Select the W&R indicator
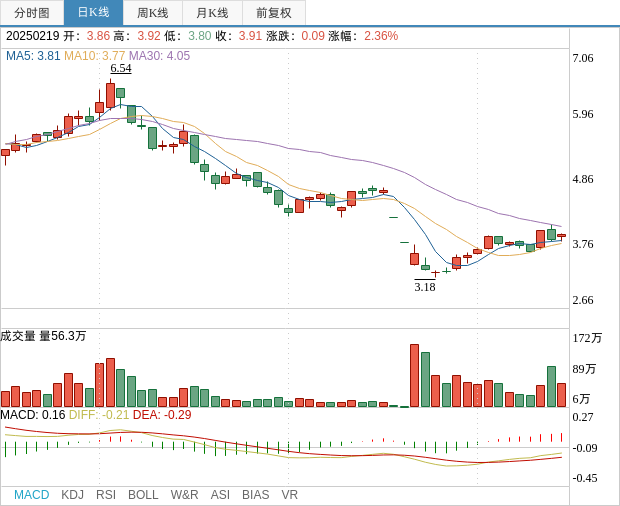620x506 pixels. (184, 495)
